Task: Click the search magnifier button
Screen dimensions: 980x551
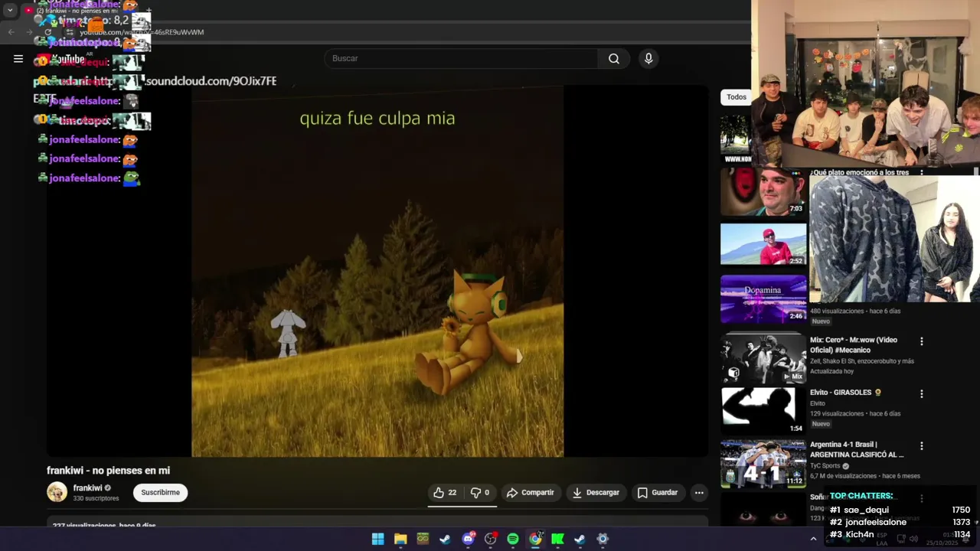Action: coord(614,59)
